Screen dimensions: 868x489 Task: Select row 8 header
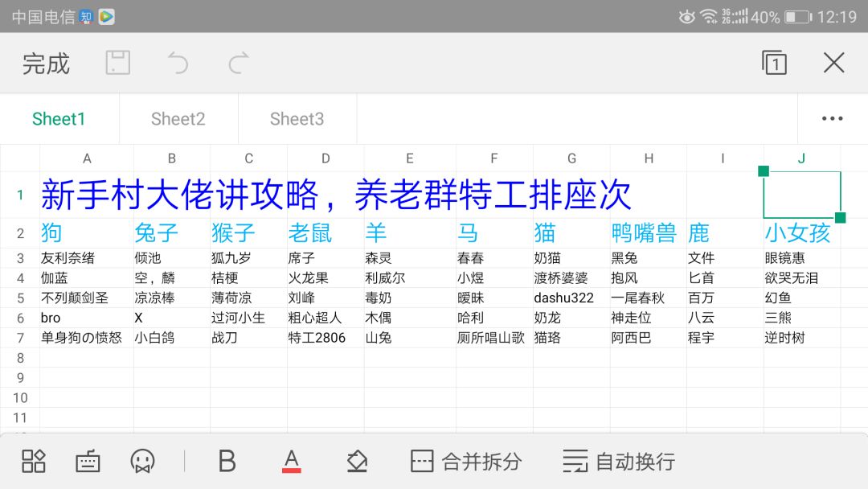20,358
